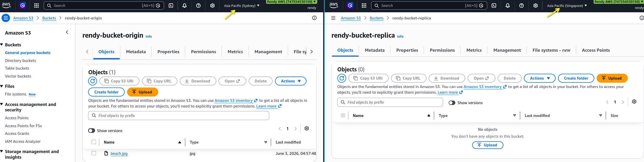This screenshot has width=644, height=162.
Task: Click the purple Amazon Q icon in the origin window
Action: click(x=23, y=5)
